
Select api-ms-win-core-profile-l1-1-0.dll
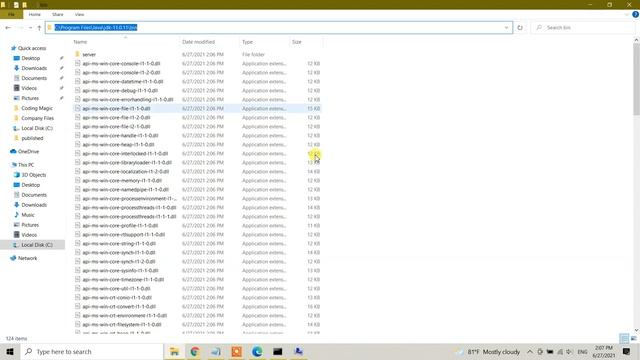(x=120, y=225)
